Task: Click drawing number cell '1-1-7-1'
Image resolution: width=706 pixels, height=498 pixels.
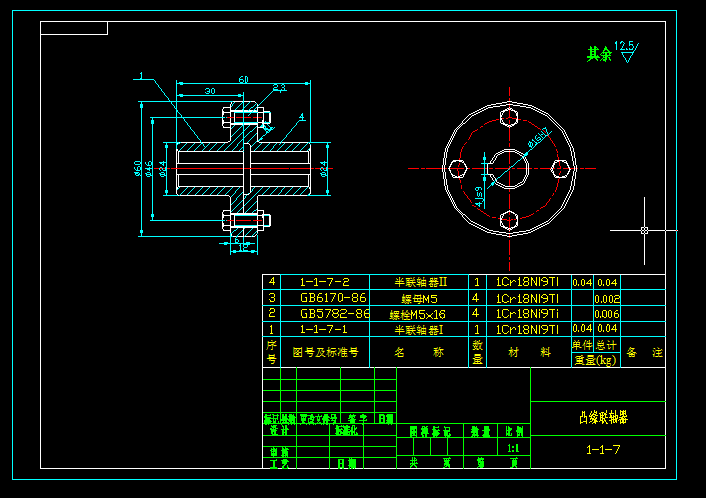Action: coord(324,329)
